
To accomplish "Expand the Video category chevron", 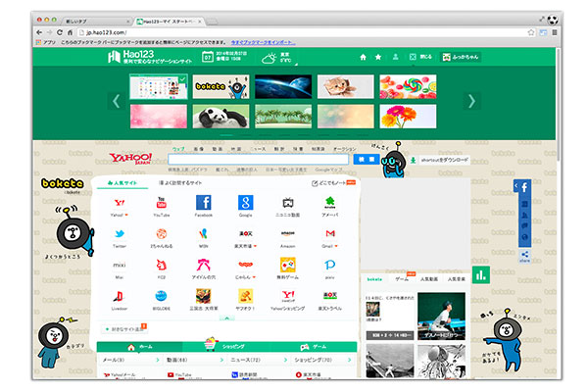I will pyautogui.click(x=221, y=360).
